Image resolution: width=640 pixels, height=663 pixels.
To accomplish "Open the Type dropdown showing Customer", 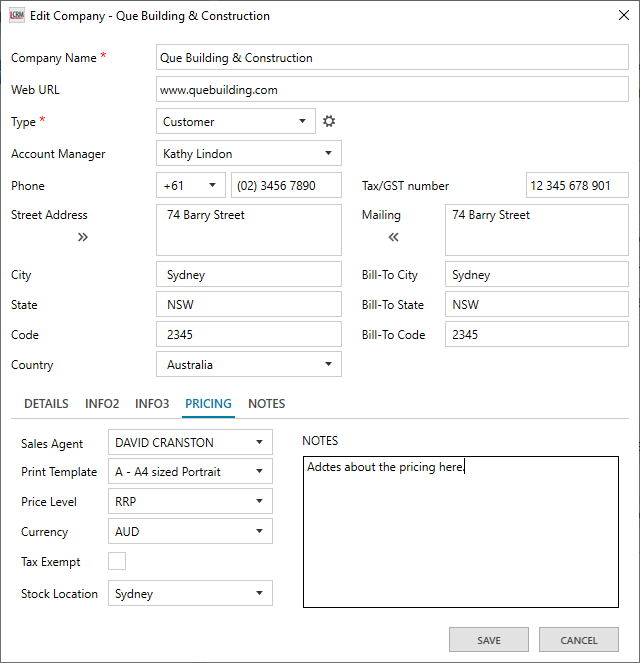I will (236, 122).
